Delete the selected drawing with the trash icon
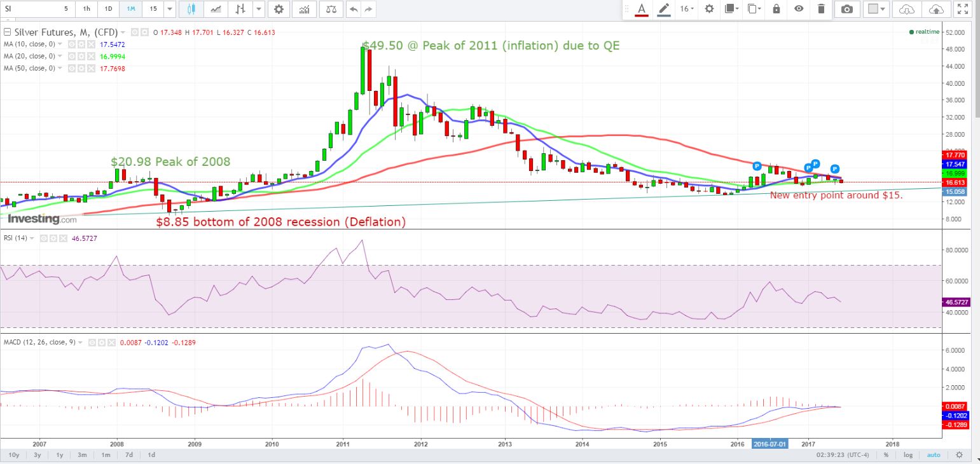Viewport: 980px width, 464px height. coord(821,9)
